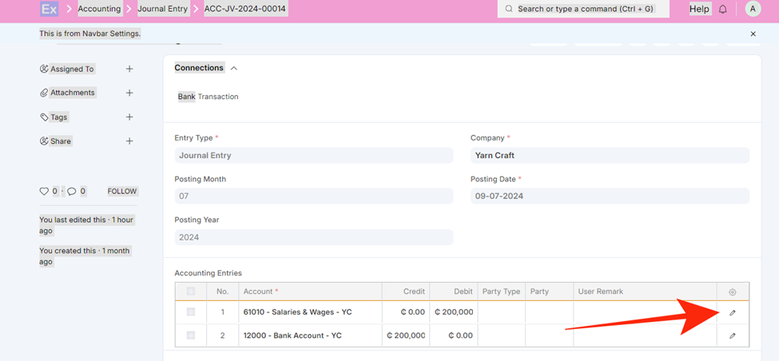779x361 pixels.
Task: Open the notifications bell
Action: 723,9
